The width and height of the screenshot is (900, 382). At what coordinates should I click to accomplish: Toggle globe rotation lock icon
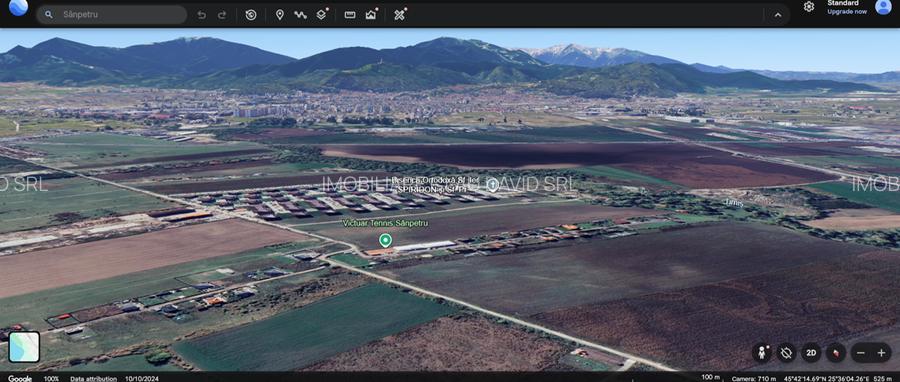coord(786,353)
